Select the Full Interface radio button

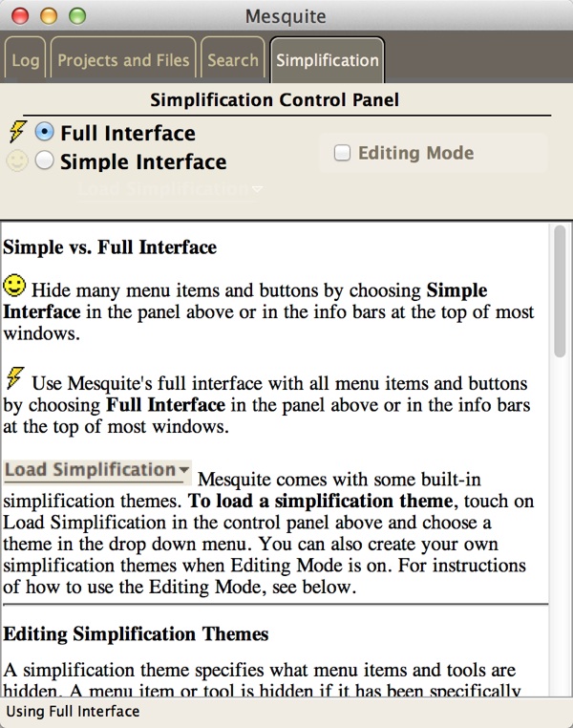44,132
